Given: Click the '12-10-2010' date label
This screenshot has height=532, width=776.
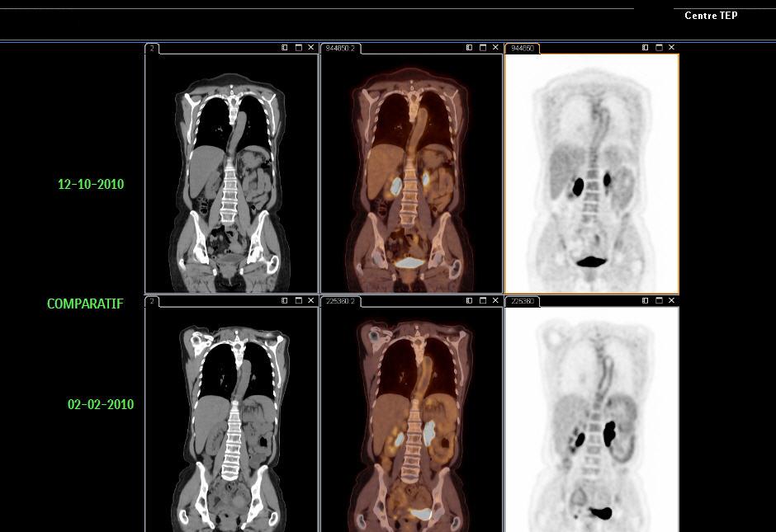Looking at the screenshot, I should click(91, 185).
